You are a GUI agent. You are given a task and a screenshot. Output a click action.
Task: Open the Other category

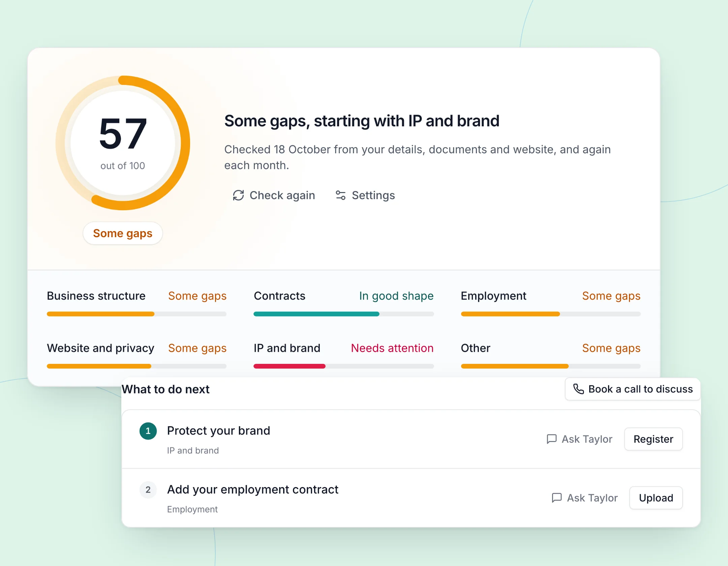pos(551,355)
